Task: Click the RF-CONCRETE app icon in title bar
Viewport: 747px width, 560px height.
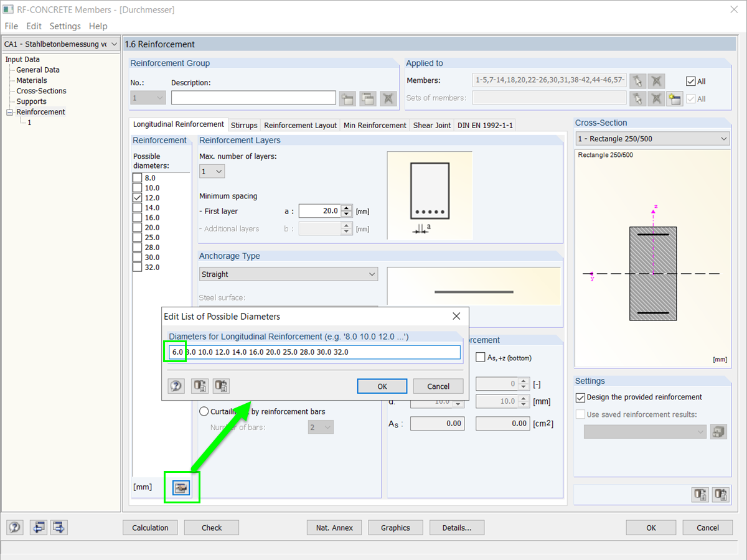Action: (8, 9)
